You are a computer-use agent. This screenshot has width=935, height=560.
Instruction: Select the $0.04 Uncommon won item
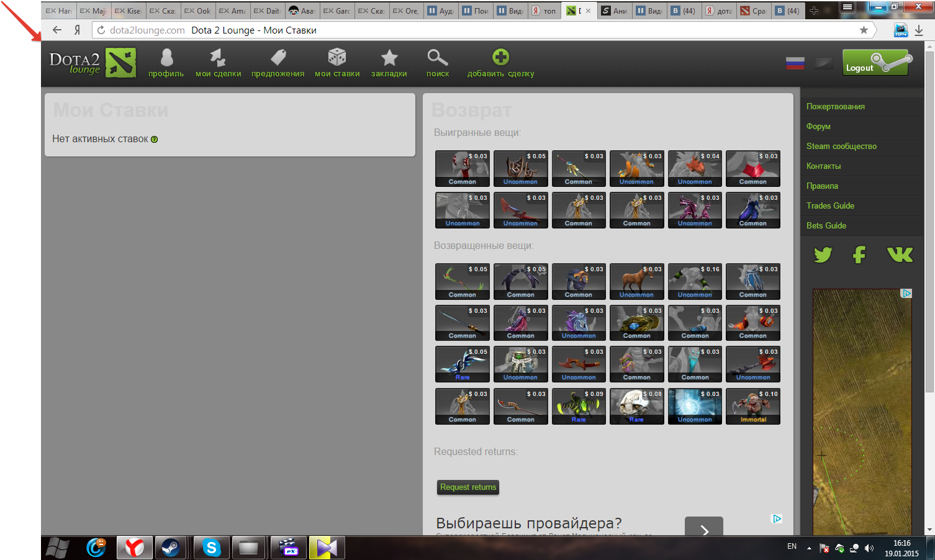(695, 169)
